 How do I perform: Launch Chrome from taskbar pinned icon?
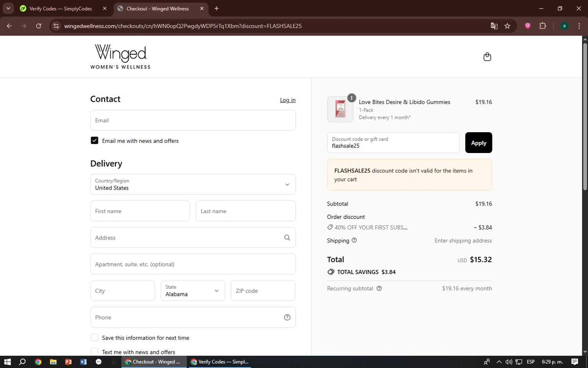pyautogui.click(x=38, y=362)
